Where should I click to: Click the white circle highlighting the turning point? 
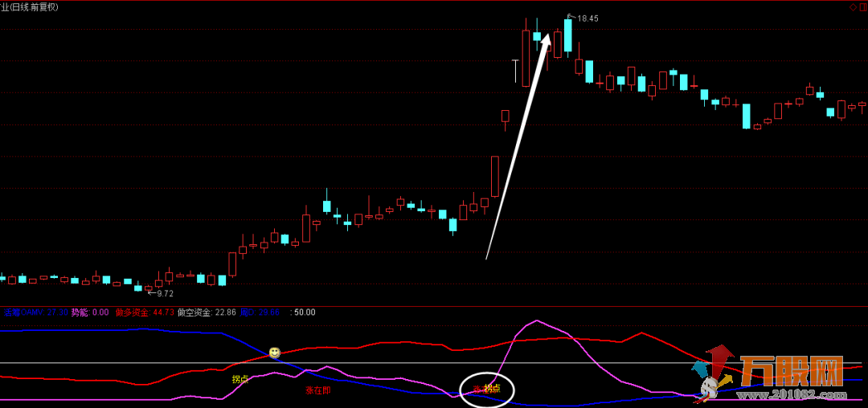click(x=486, y=389)
